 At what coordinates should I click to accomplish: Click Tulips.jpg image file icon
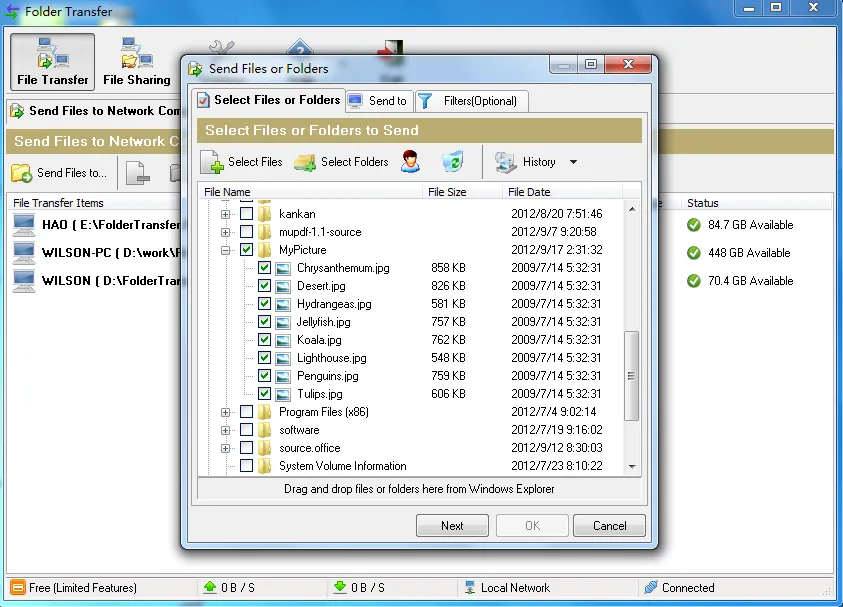coord(283,394)
